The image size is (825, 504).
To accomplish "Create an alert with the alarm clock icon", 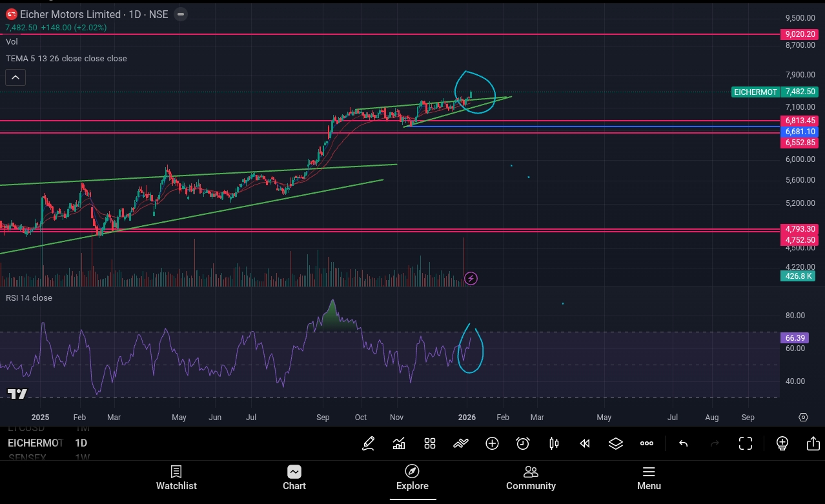I will [x=523, y=443].
